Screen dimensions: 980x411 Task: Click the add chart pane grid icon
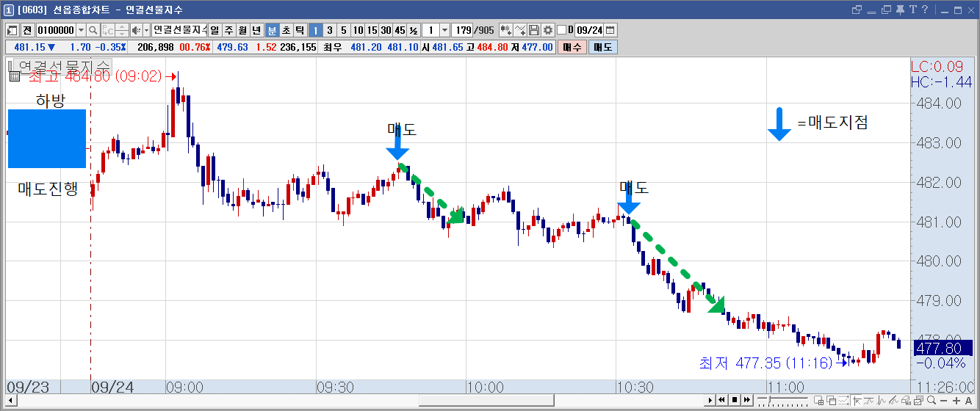point(819,400)
